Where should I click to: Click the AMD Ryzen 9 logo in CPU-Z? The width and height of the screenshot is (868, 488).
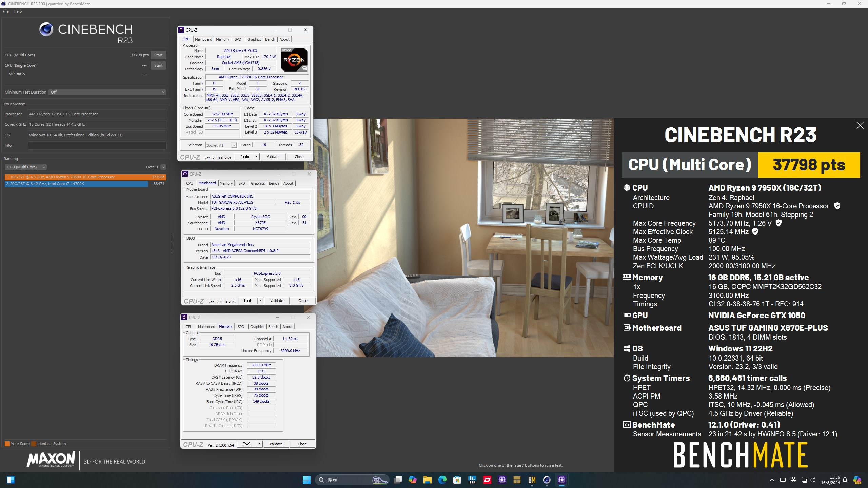click(x=294, y=60)
